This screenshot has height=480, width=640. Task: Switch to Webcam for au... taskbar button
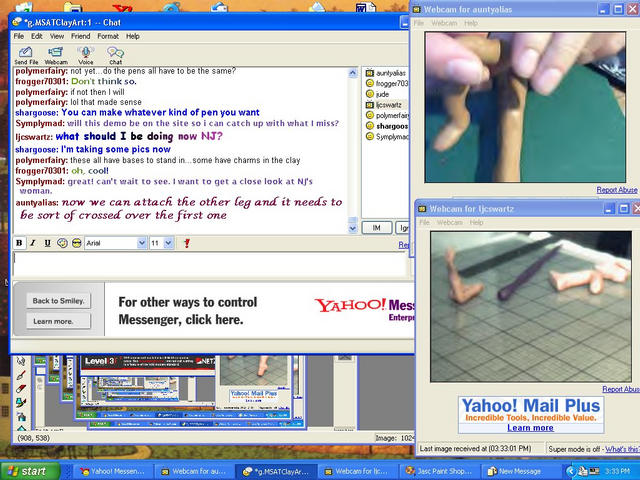point(194,471)
